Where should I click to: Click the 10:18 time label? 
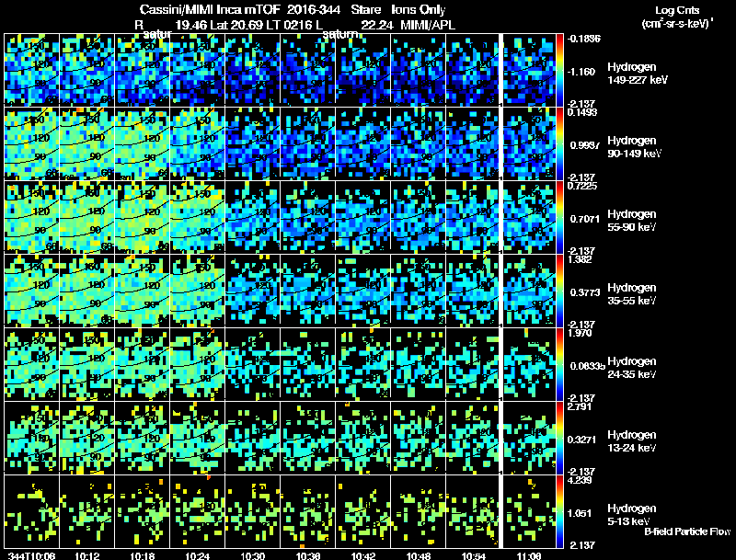[143, 555]
